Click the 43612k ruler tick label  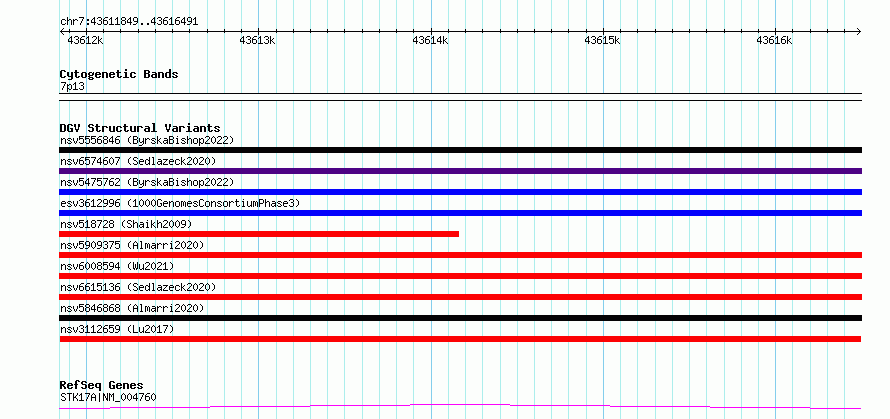86,40
